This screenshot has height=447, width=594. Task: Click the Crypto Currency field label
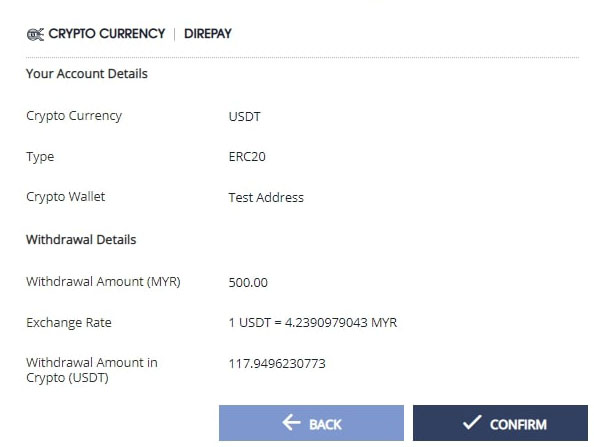coord(74,116)
